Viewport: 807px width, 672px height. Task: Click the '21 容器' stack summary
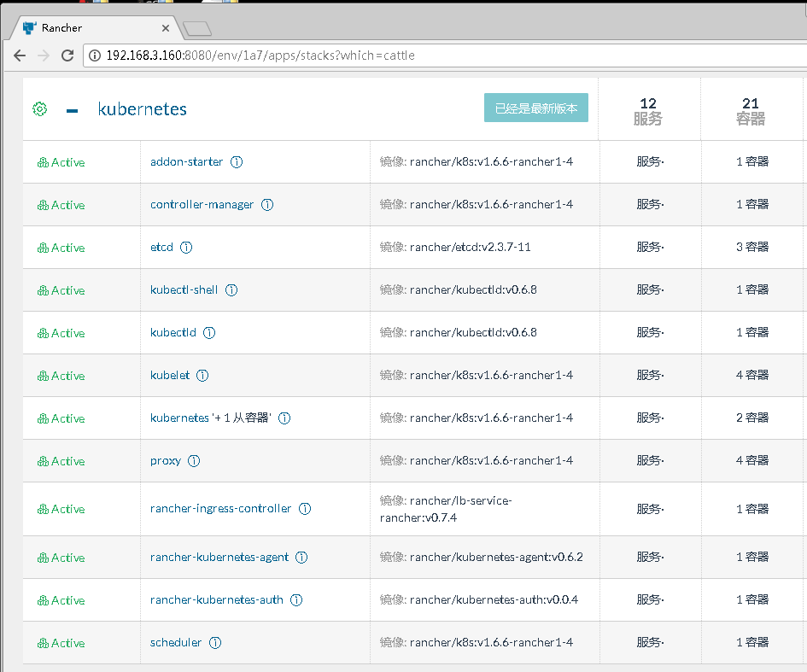tap(751, 111)
